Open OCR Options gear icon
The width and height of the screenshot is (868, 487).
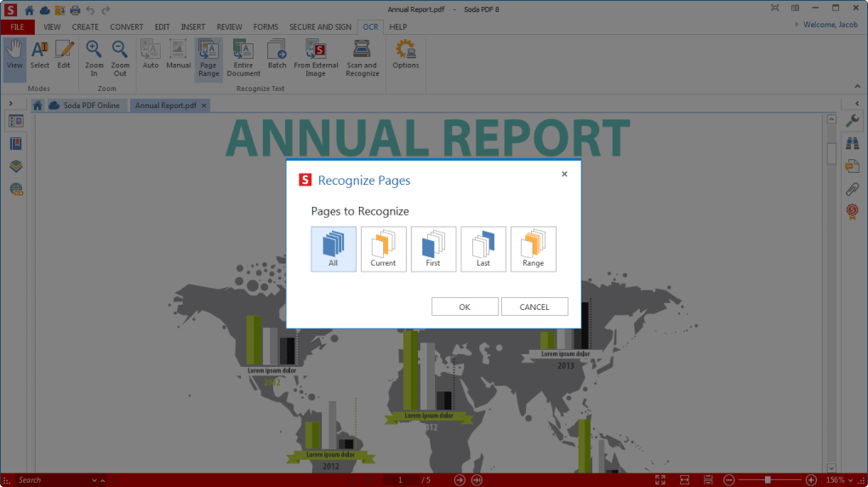[x=405, y=54]
